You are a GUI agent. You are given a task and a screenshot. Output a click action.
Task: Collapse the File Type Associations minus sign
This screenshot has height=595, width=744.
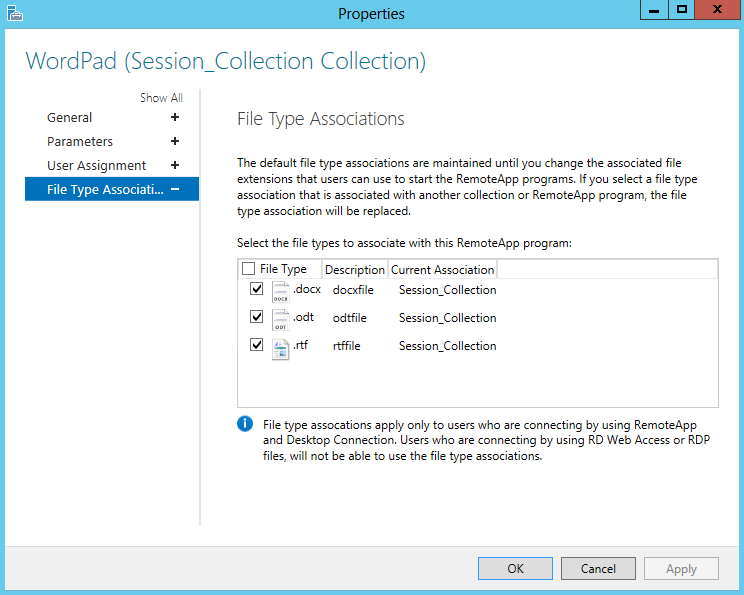click(175, 189)
